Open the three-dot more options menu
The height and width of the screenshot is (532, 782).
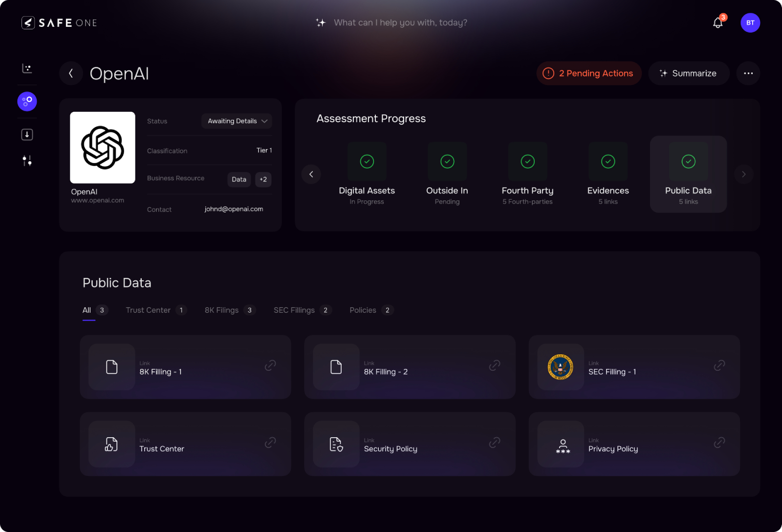(748, 73)
